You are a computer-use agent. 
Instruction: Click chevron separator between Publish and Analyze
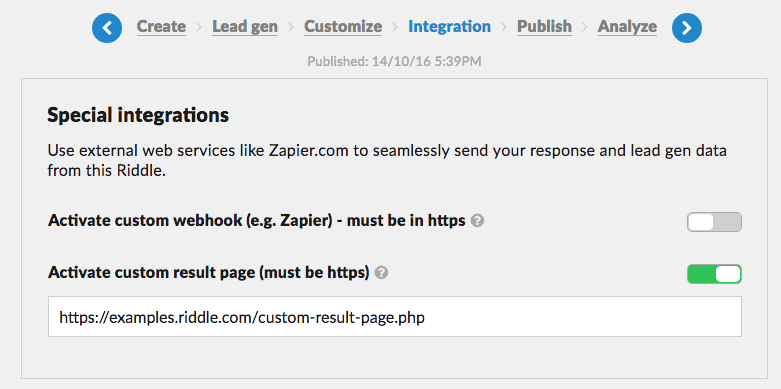585,27
